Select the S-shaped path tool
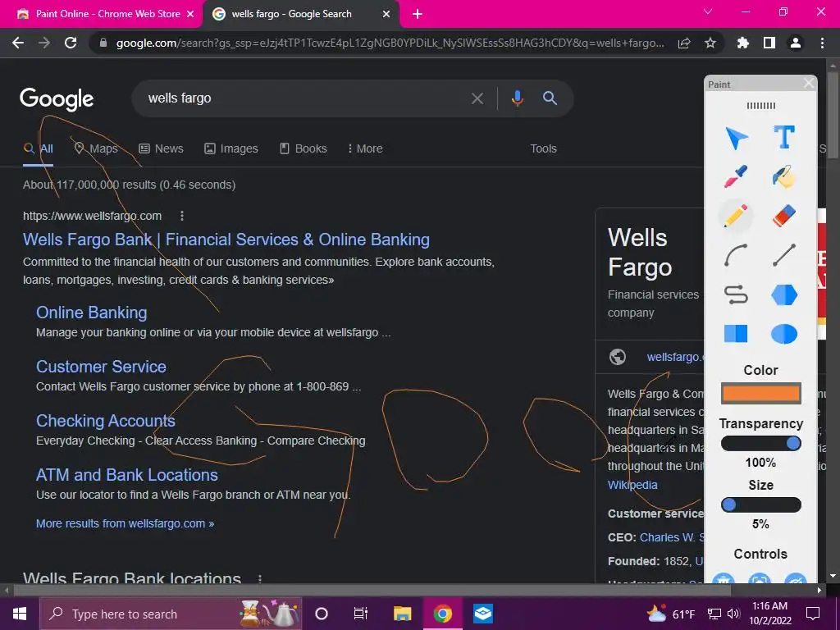This screenshot has height=630, width=840. pyautogui.click(x=736, y=294)
